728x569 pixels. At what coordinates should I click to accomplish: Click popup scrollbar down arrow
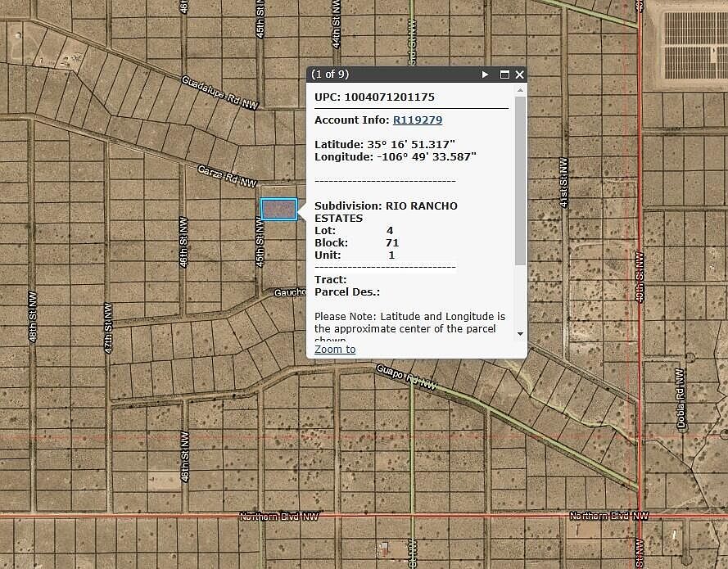coord(520,334)
